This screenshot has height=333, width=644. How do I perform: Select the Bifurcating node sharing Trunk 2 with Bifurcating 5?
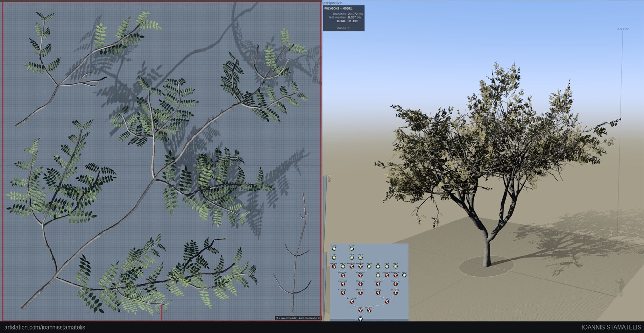pos(387,301)
